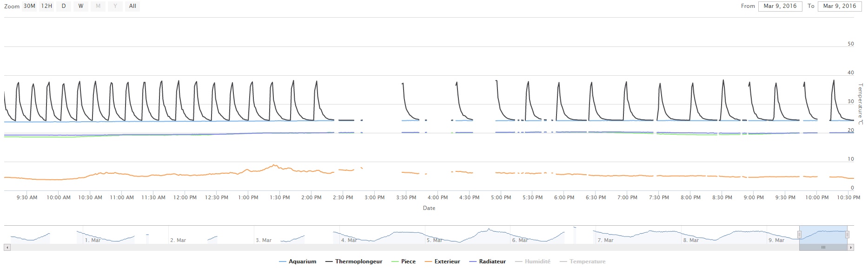Click the left navigator range handle
The image size is (868, 268).
(800, 235)
